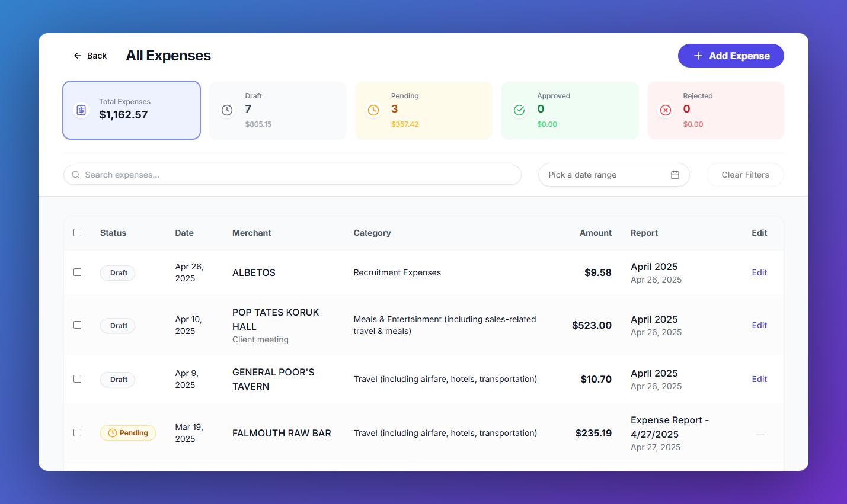Check the ALBETOS expense row checkbox
This screenshot has height=504, width=847.
pos(77,272)
